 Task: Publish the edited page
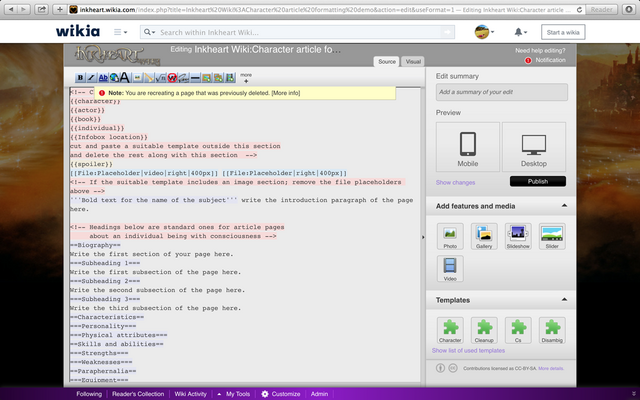(538, 182)
